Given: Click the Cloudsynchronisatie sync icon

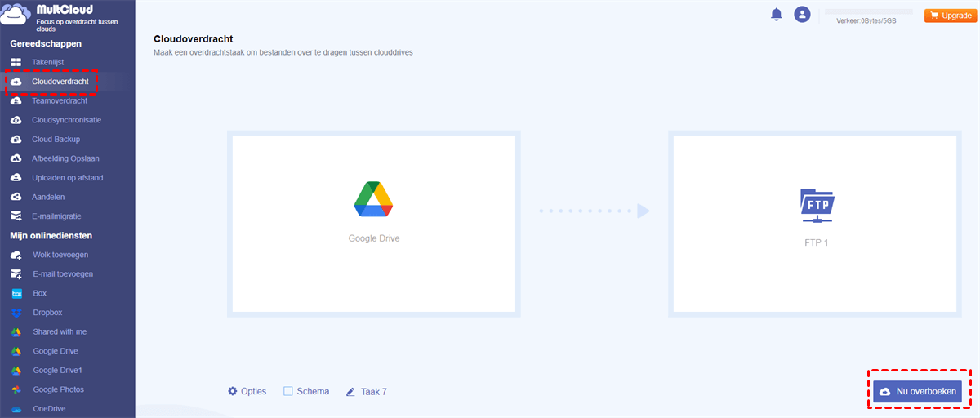Looking at the screenshot, I should coord(16,120).
